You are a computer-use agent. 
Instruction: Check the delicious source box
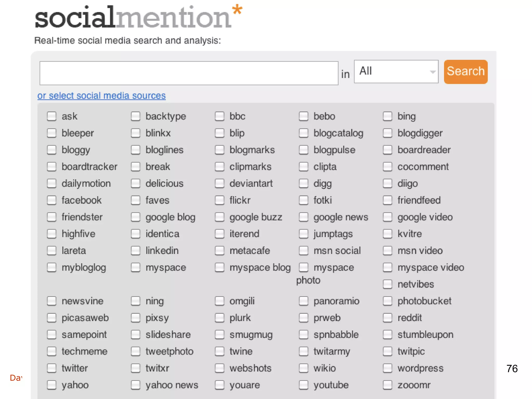pyautogui.click(x=135, y=183)
